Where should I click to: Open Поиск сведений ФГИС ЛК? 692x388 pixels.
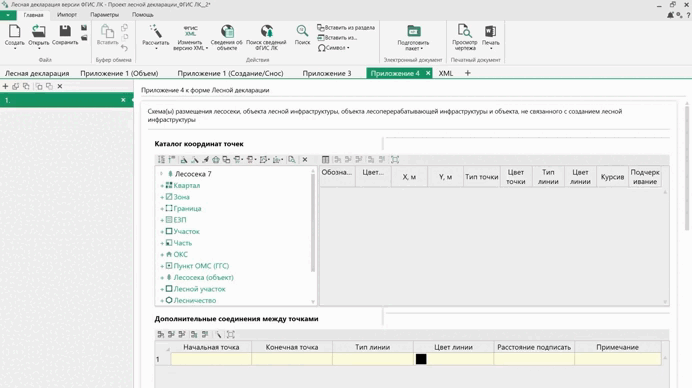click(266, 37)
